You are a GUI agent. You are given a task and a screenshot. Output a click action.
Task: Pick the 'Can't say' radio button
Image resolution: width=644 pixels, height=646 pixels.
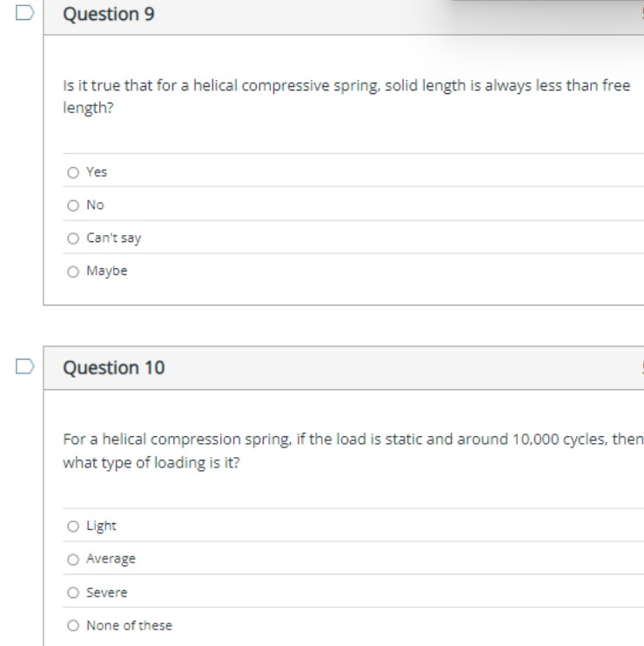tap(72, 239)
